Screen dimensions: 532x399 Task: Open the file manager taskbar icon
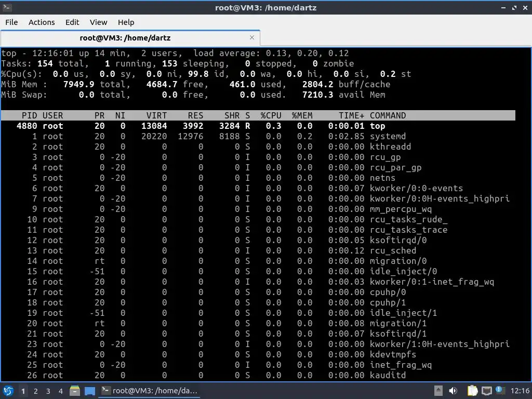[75, 391]
